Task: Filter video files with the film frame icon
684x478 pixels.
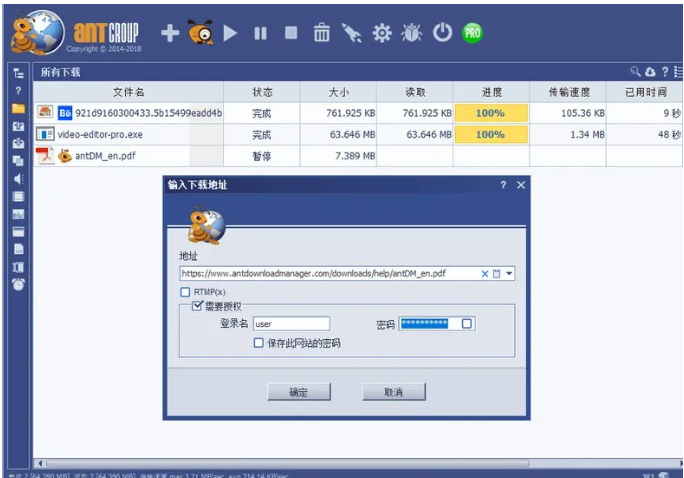Action: point(18,196)
